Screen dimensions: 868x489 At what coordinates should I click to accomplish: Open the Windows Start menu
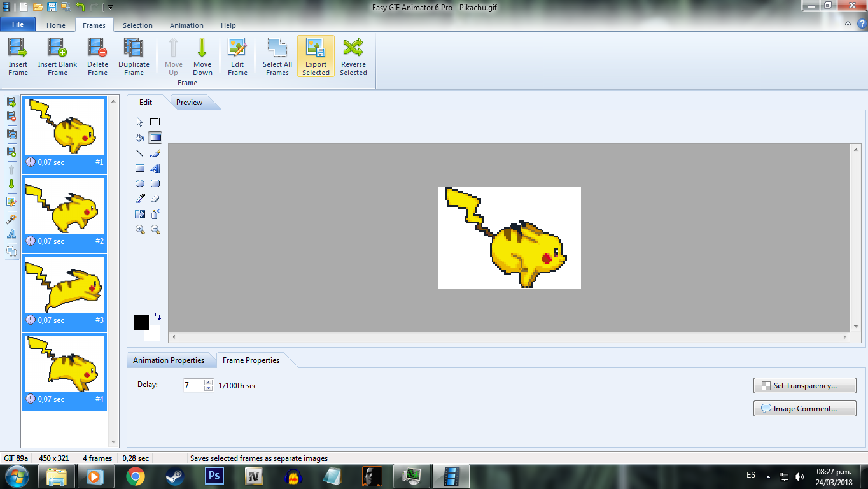coord(16,476)
